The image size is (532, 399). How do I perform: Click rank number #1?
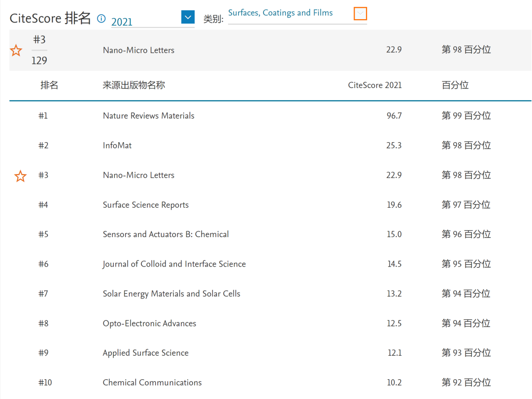click(43, 116)
